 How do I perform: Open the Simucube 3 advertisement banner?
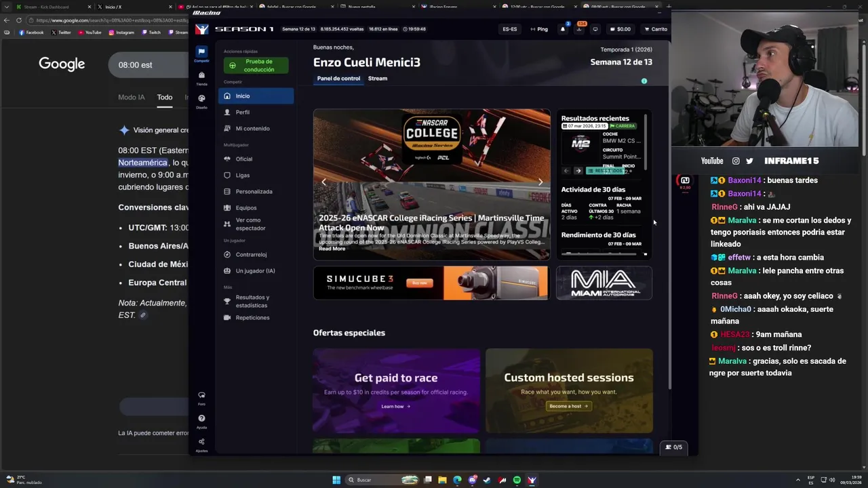431,283
